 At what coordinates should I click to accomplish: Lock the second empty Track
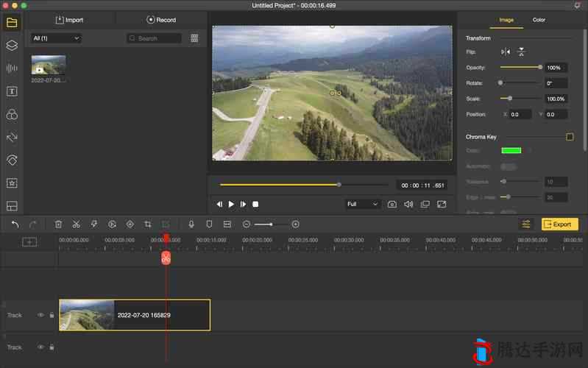52,347
